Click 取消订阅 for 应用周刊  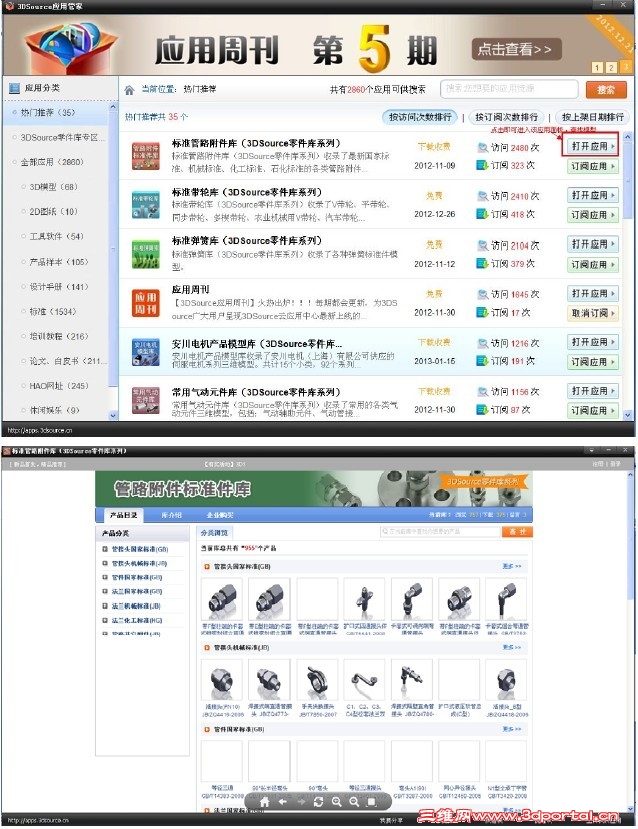click(593, 313)
